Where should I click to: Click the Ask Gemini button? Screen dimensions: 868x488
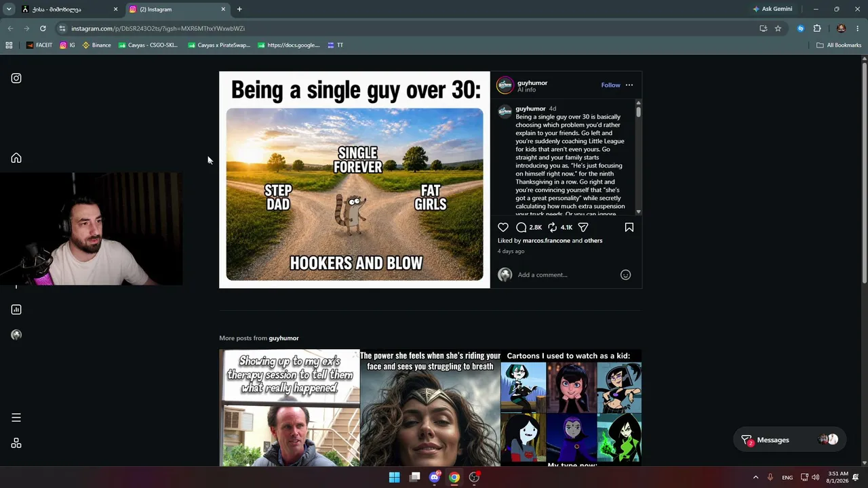point(772,9)
